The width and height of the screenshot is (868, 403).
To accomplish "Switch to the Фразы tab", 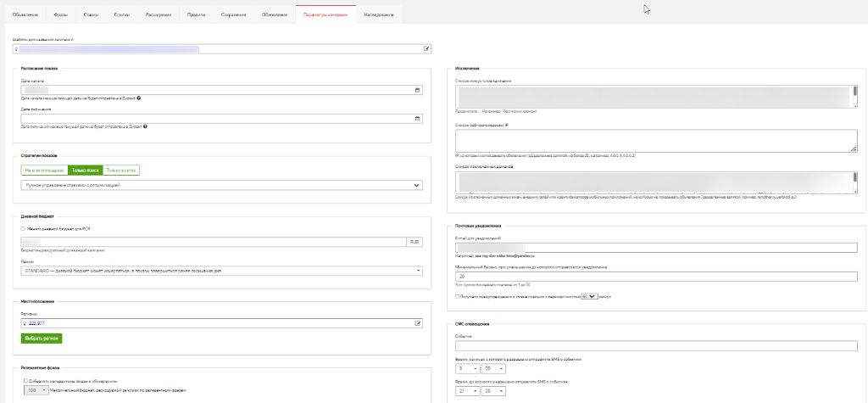I will click(x=61, y=15).
